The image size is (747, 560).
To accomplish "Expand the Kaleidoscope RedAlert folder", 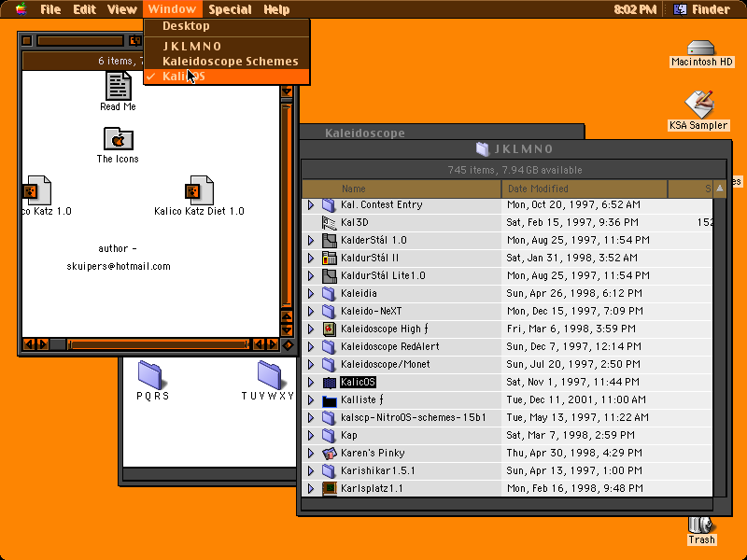I will (311, 346).
